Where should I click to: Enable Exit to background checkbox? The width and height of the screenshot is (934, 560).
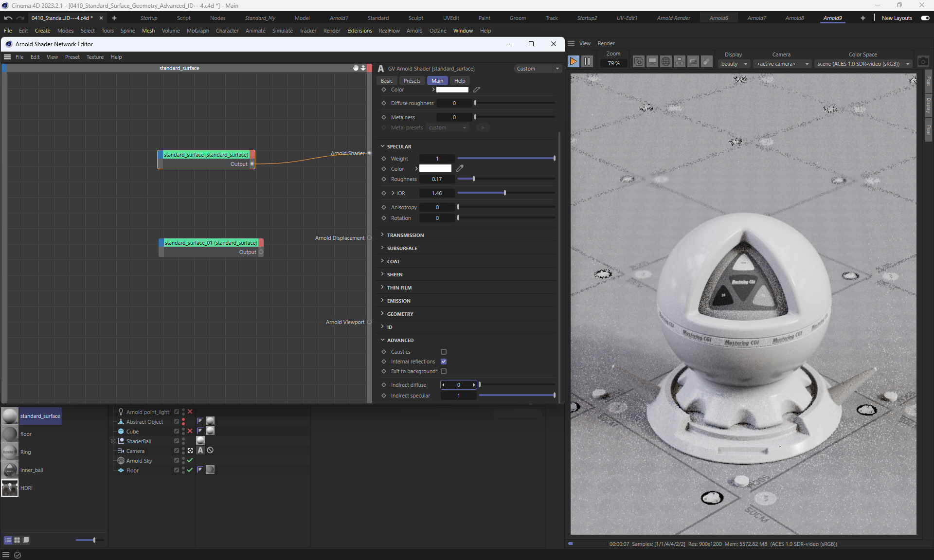444,371
